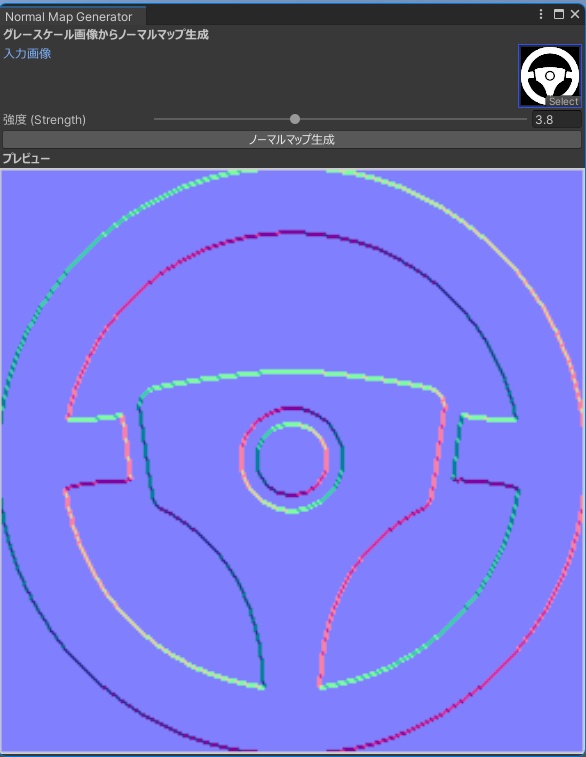The width and height of the screenshot is (586, 757).
Task: Click the steering wheel input image thumbnail
Action: pyautogui.click(x=550, y=76)
